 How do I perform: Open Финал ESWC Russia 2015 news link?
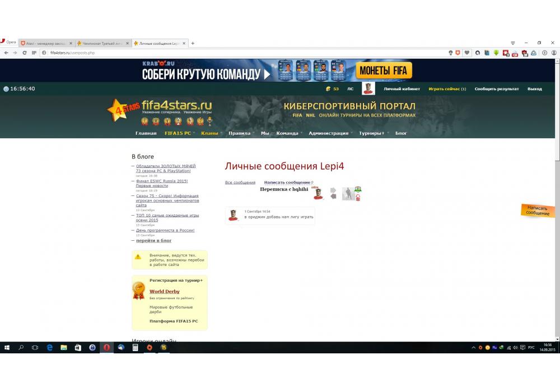tap(162, 183)
